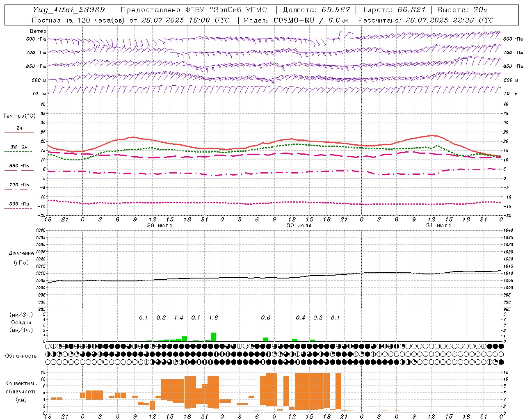
Task: Click the 29 июля date label
Action: tap(160, 226)
